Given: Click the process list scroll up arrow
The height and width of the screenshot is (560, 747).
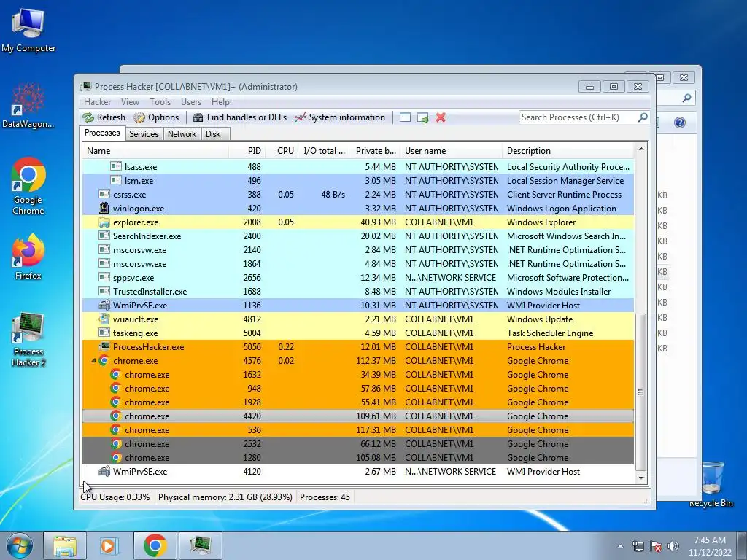Looking at the screenshot, I should tap(641, 149).
